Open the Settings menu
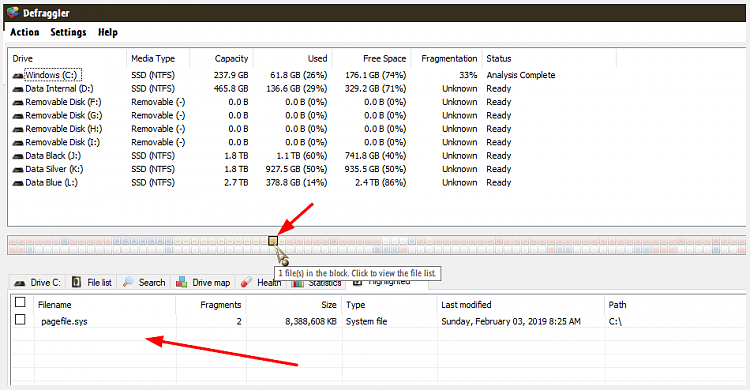 tap(68, 32)
